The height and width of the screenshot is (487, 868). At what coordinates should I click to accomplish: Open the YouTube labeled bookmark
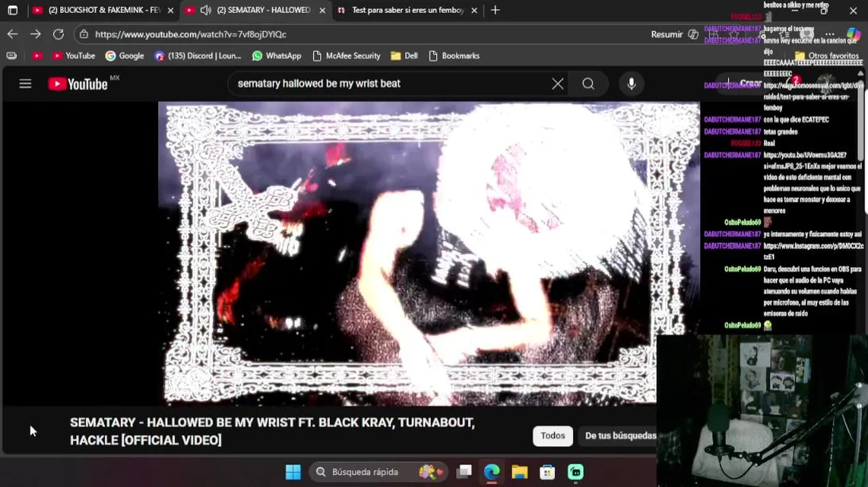point(74,55)
